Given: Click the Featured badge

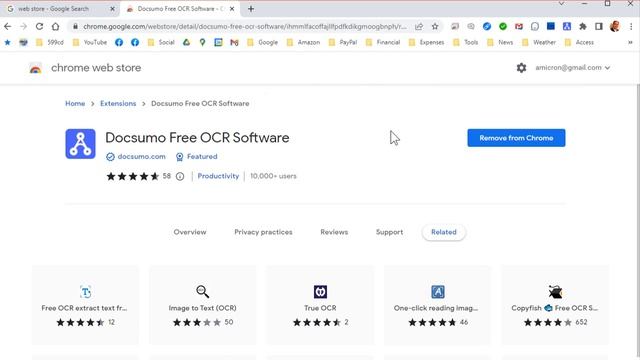Looking at the screenshot, I should tap(197, 157).
